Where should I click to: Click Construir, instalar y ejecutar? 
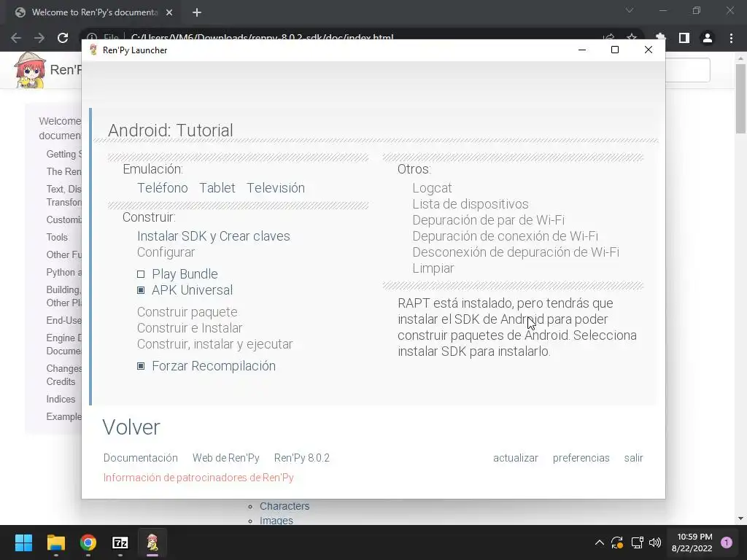pyautogui.click(x=215, y=344)
